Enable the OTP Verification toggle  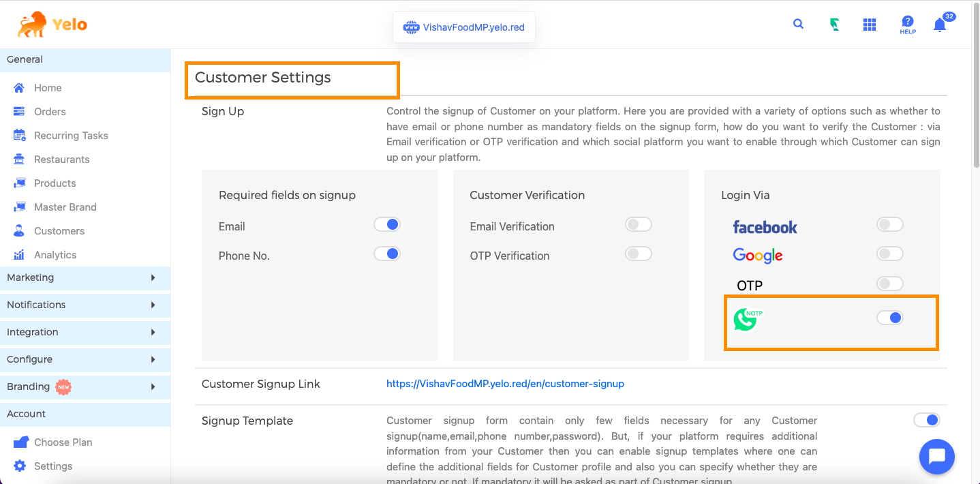[x=638, y=254]
